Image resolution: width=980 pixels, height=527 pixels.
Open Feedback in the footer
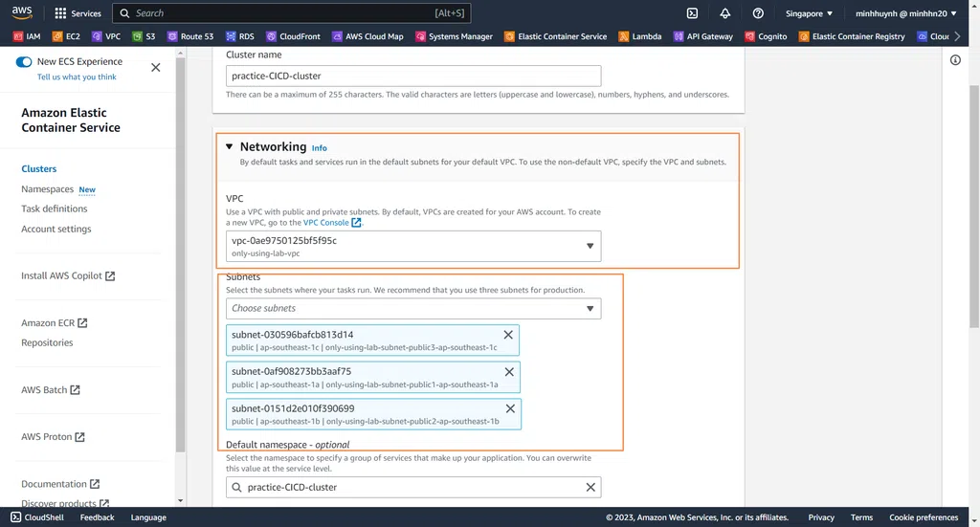[x=97, y=517]
